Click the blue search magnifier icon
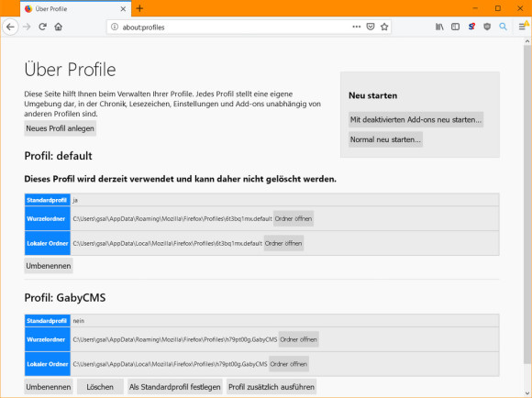The width and height of the screenshot is (532, 398). [x=504, y=27]
